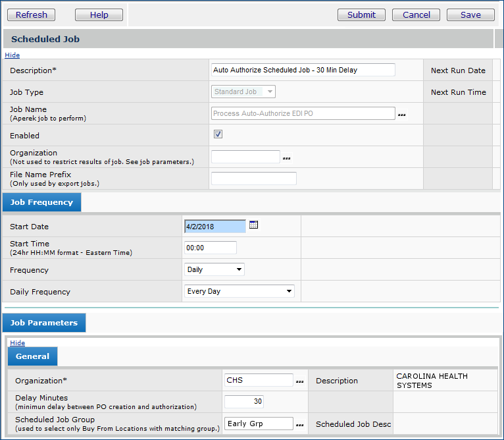Open lookup ellipsis beside Scheduled Job Group

(x=299, y=425)
